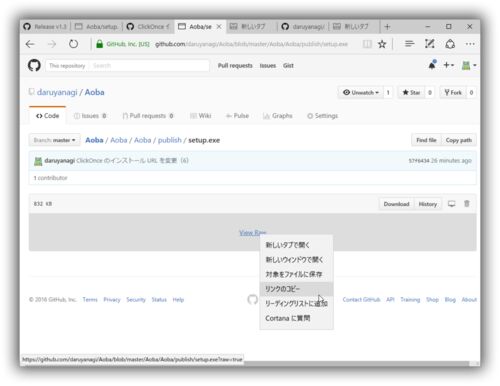Open the Wiki repository tab
The image size is (500, 386).
pos(200,116)
